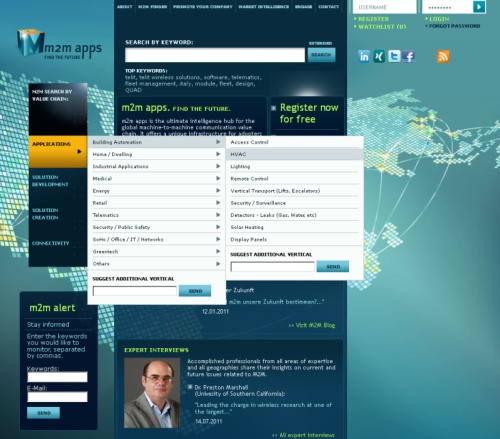
Task: Click the bullet icon beside Register now for free
Action: [x=274, y=108]
